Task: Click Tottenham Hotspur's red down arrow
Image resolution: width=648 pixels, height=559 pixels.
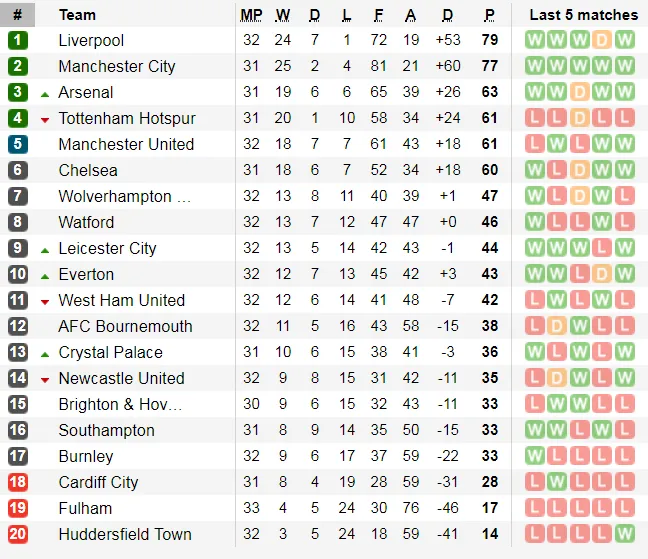Action: (x=45, y=120)
